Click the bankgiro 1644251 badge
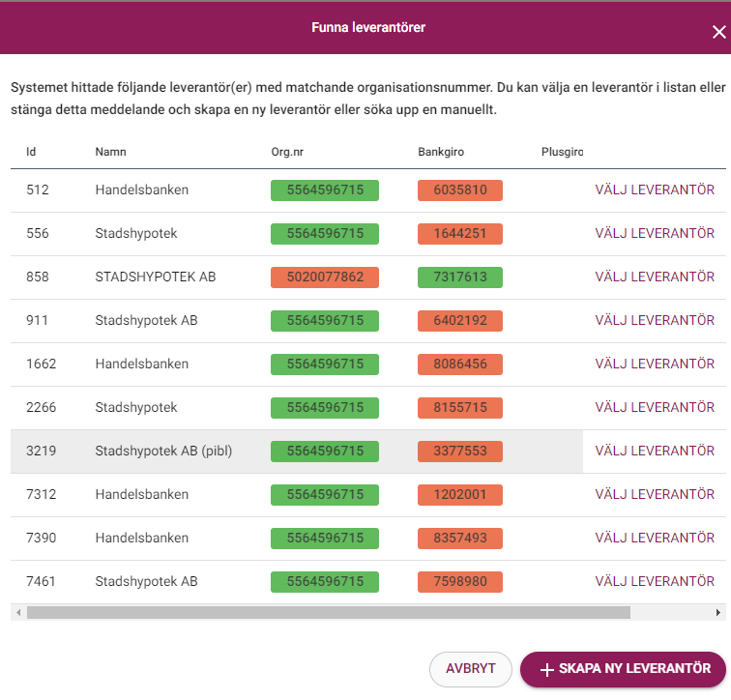Screen dimensions: 731x700 [x=460, y=233]
